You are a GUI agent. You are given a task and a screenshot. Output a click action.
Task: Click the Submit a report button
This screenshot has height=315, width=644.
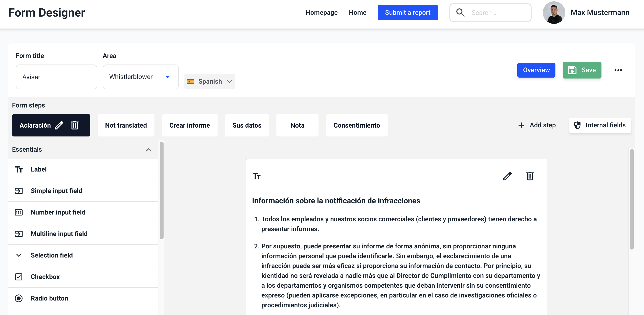point(408,12)
